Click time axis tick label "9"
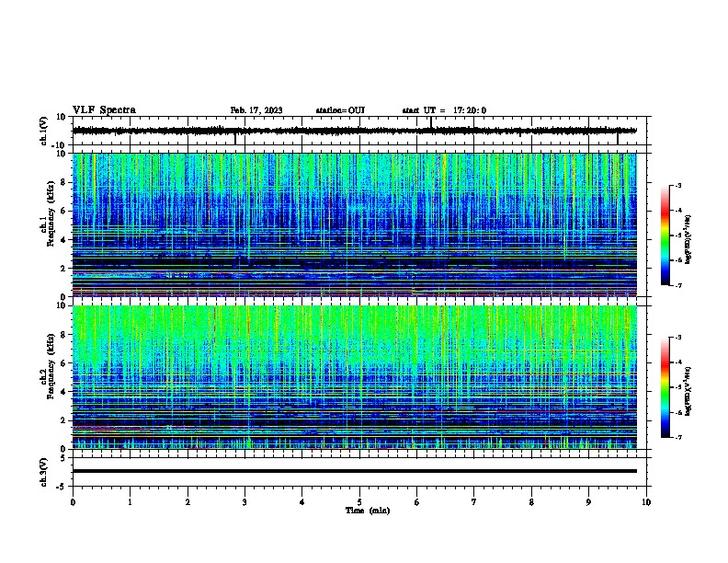This screenshot has height=563, width=728. tap(588, 502)
